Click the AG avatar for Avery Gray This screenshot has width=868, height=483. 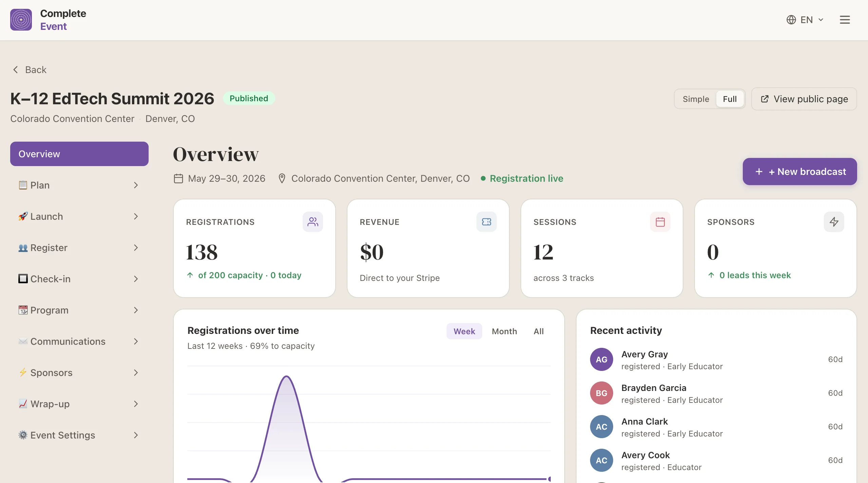[601, 359]
